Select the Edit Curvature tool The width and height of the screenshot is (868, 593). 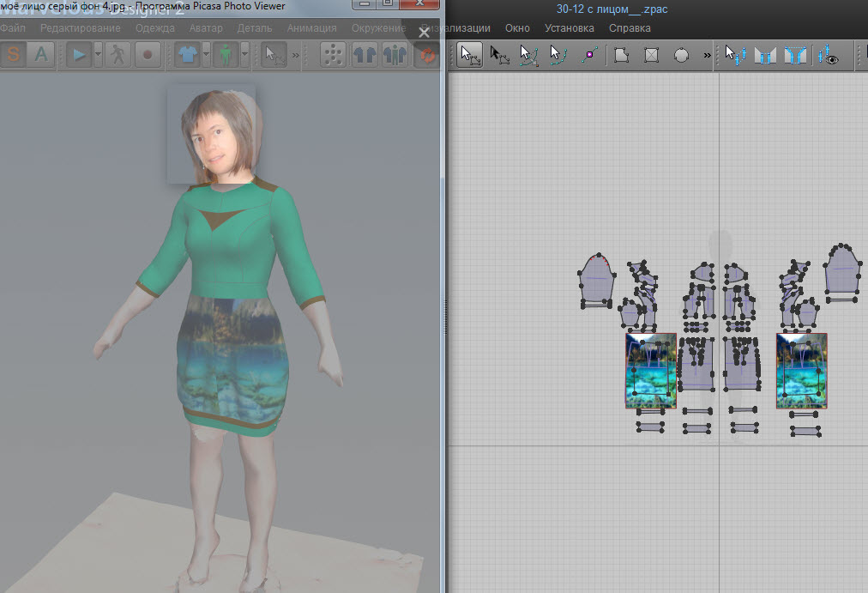[x=529, y=55]
